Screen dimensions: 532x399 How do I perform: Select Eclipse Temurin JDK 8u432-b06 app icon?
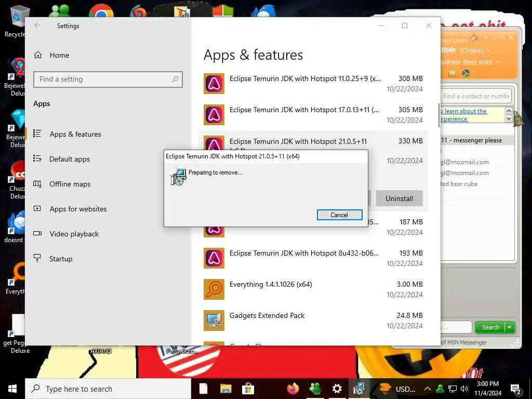tap(214, 258)
